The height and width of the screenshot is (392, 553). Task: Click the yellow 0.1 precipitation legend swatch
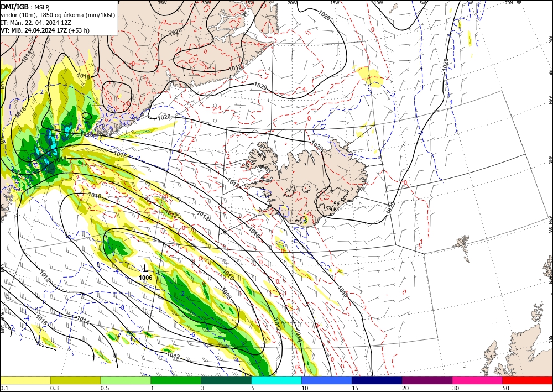[25, 380]
